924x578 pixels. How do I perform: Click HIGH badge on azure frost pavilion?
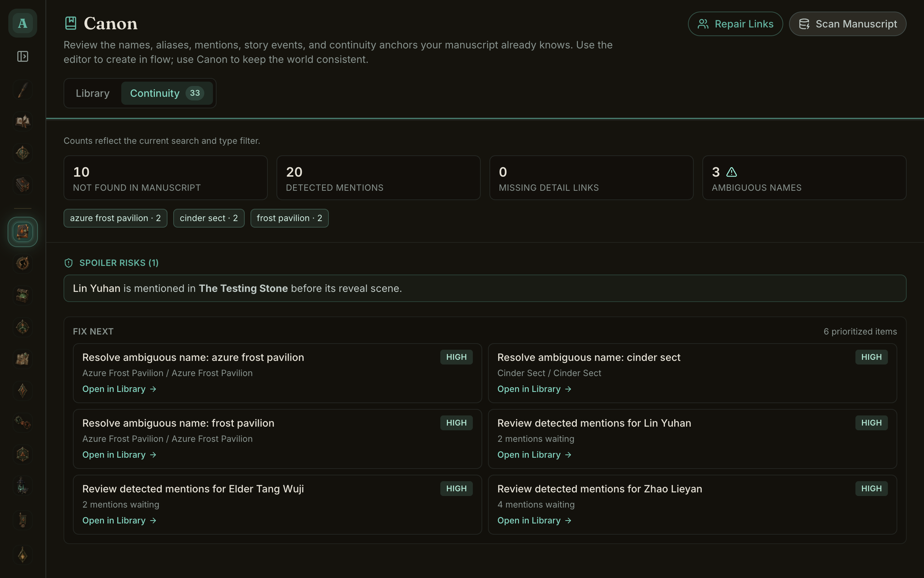click(456, 357)
